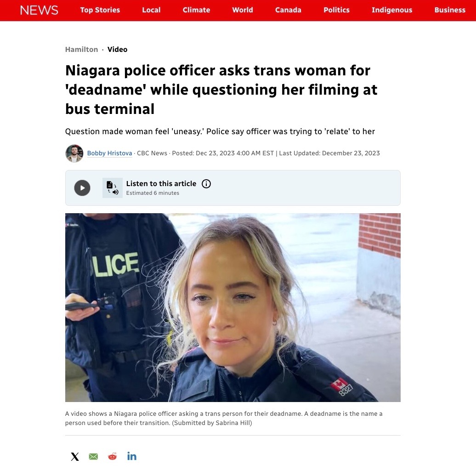Select the Politics section
This screenshot has height=476, width=476.
[336, 10]
